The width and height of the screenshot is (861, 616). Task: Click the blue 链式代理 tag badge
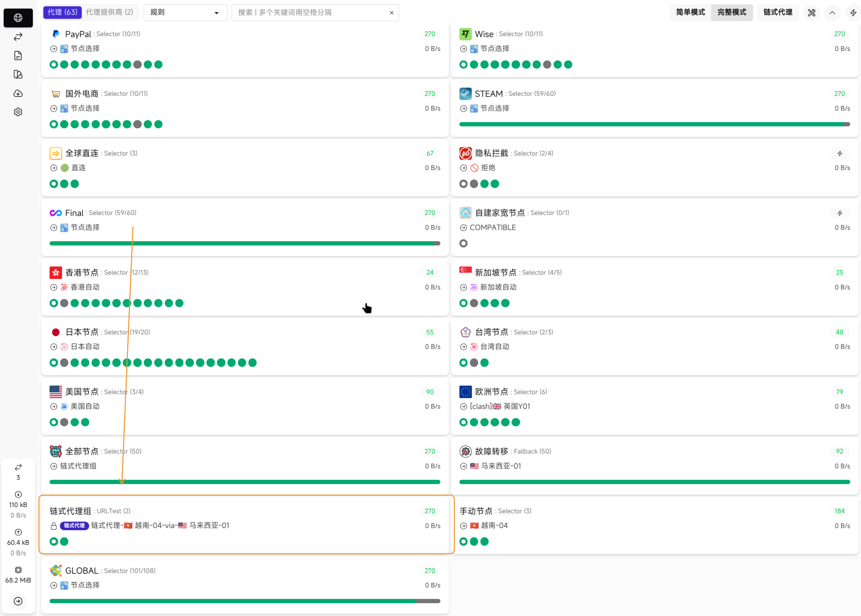pyautogui.click(x=74, y=526)
